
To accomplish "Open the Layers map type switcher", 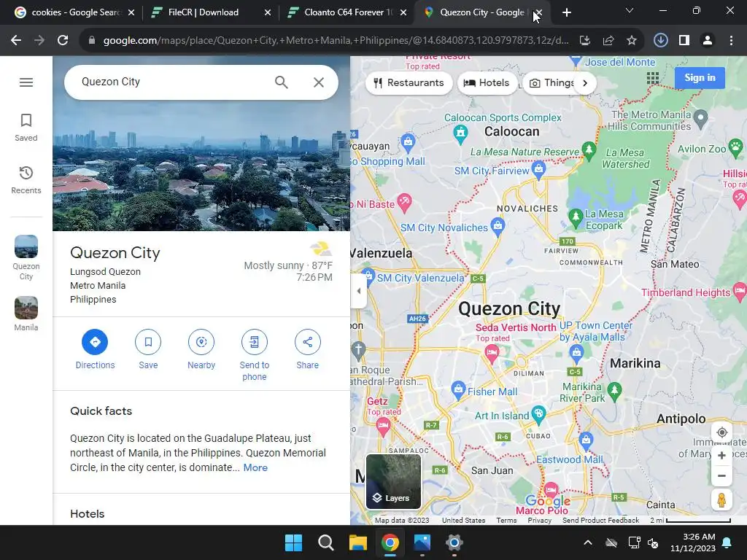I will (x=393, y=481).
